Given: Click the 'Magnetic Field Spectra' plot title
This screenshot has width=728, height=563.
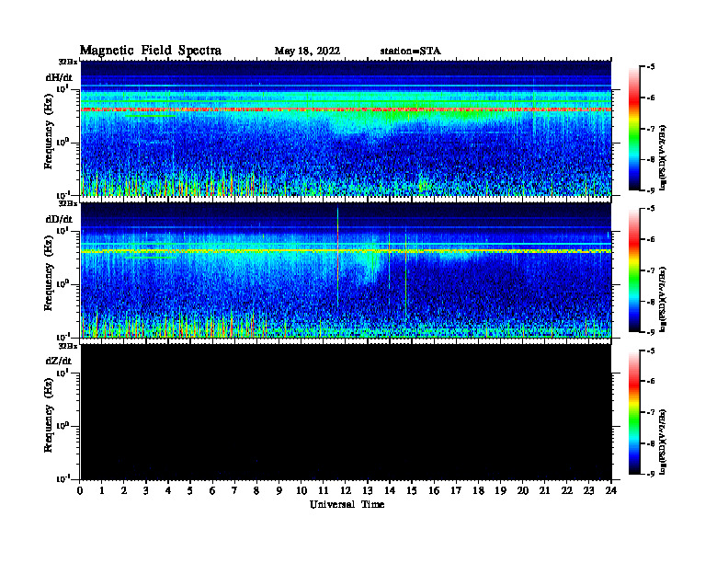Looking at the screenshot, I should (151, 51).
